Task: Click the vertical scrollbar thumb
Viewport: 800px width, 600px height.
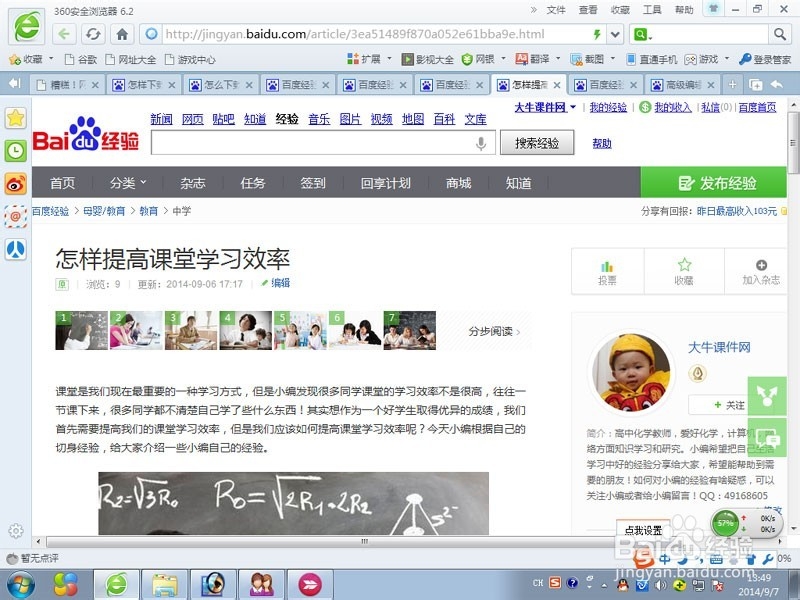Action: tap(793, 143)
